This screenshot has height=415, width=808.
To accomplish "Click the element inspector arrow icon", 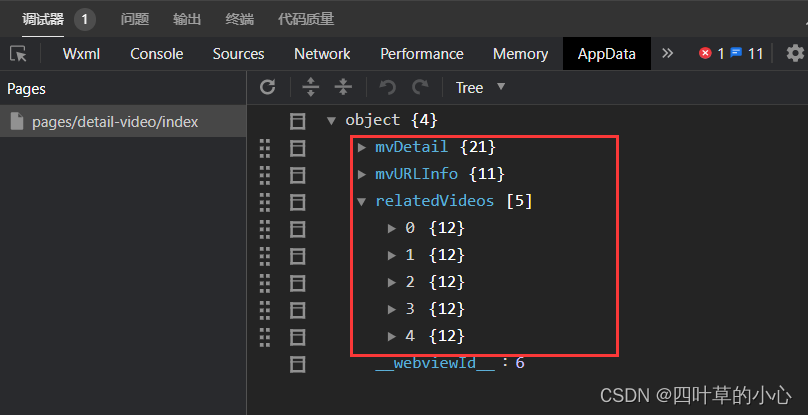I will (x=18, y=54).
